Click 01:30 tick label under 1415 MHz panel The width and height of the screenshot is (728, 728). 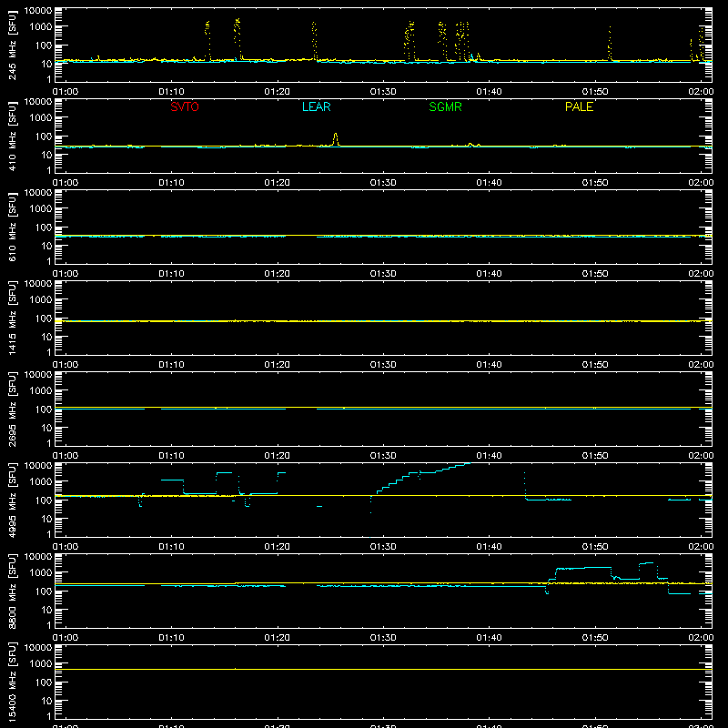(x=383, y=365)
